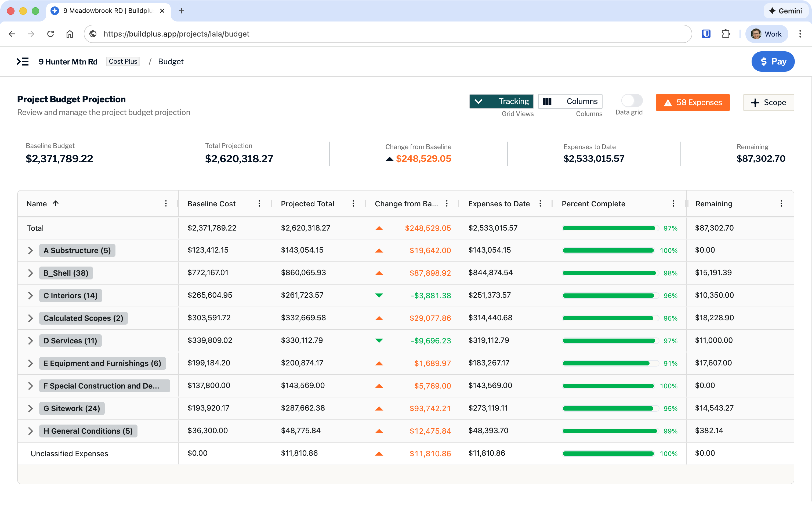Toggle the sidebar menu icon
This screenshot has height=510, width=812.
pyautogui.click(x=23, y=61)
